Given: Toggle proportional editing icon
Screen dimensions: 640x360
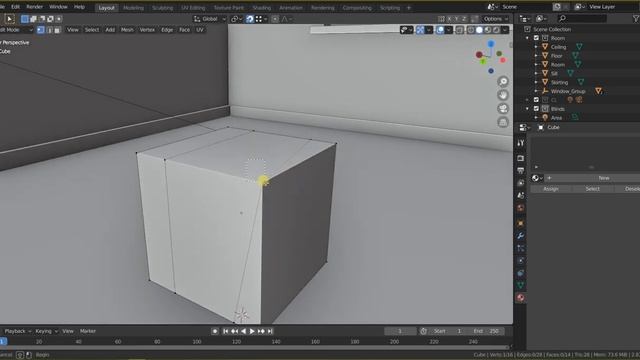Looking at the screenshot, I should click(275, 19).
